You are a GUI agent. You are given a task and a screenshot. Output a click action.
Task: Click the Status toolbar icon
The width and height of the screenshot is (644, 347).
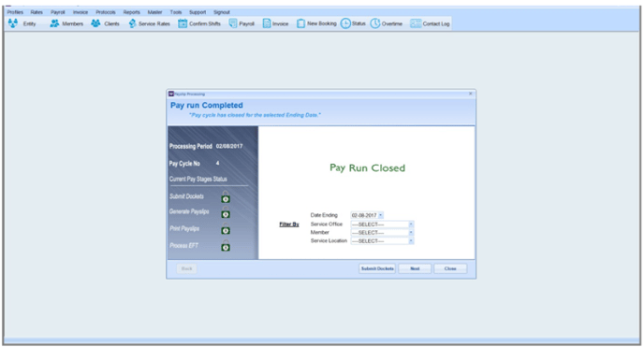click(345, 23)
